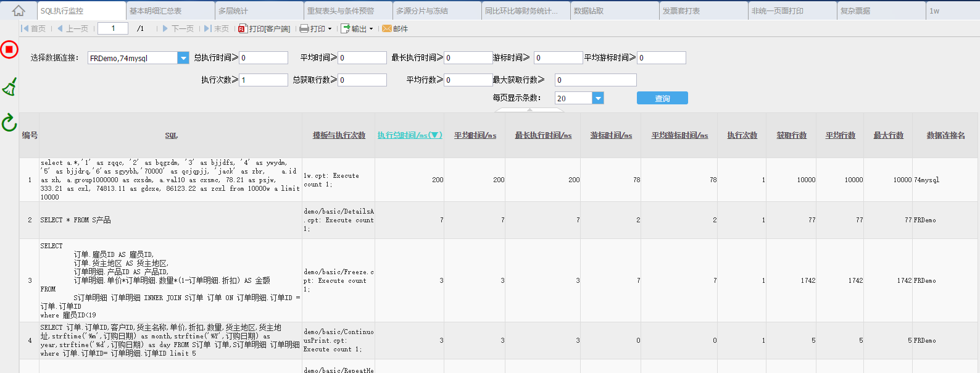Click the 总执行时间 input field

pyautogui.click(x=264, y=57)
